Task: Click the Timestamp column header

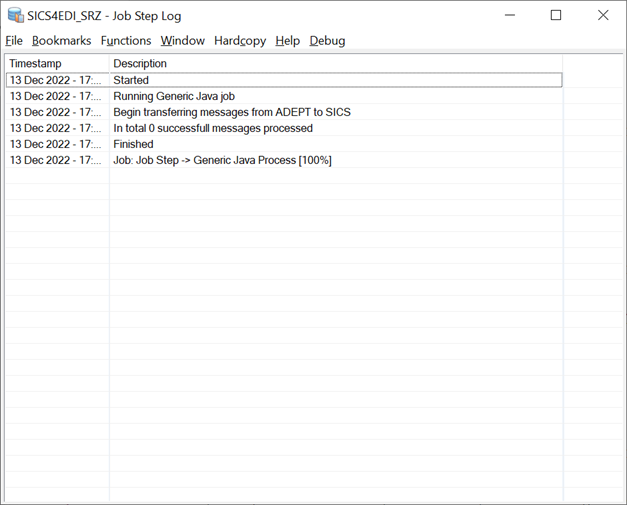Action: pyautogui.click(x=56, y=64)
